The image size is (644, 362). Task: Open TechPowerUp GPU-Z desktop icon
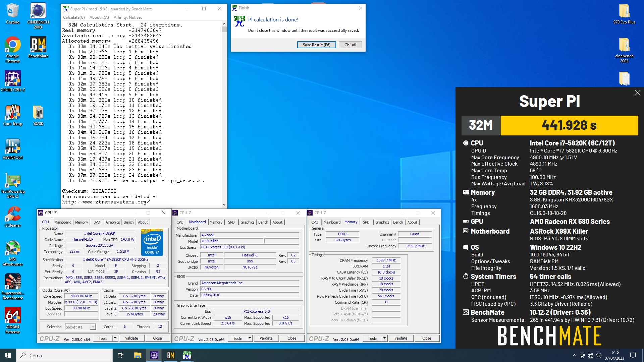coord(13,186)
